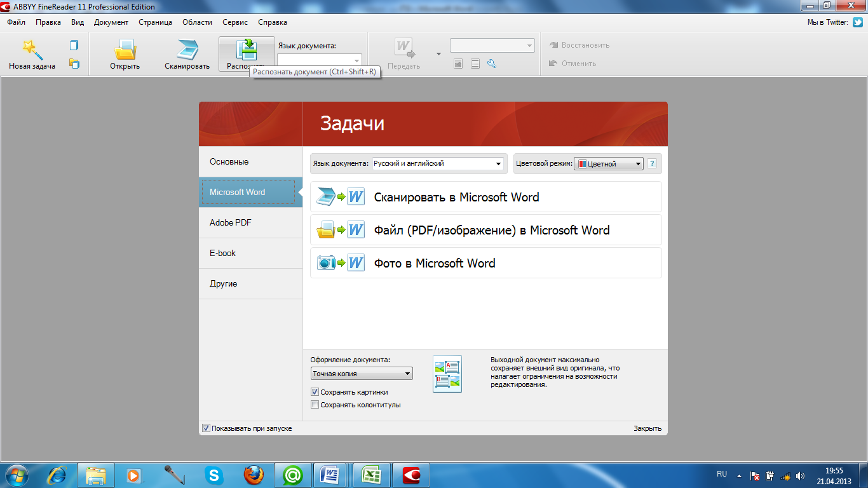Launch Firefox from the taskbar
This screenshot has width=868, height=488.
click(254, 475)
